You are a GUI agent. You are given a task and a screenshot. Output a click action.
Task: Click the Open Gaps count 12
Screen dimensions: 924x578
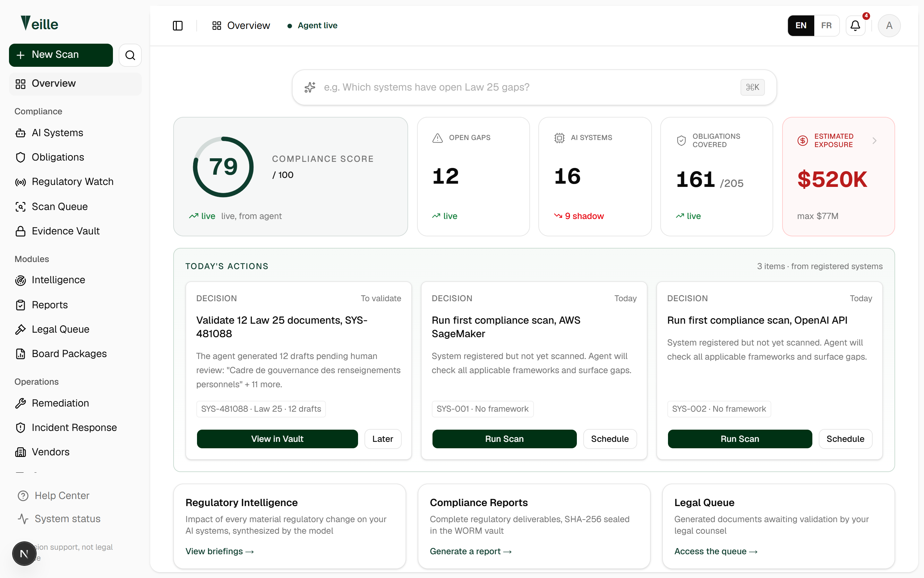tap(445, 176)
